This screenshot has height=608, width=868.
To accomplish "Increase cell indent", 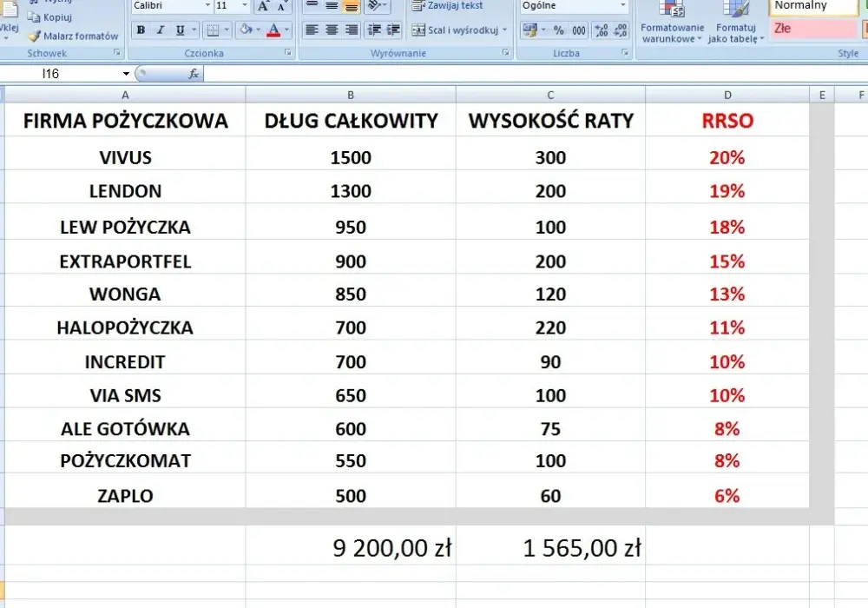I will 393,30.
